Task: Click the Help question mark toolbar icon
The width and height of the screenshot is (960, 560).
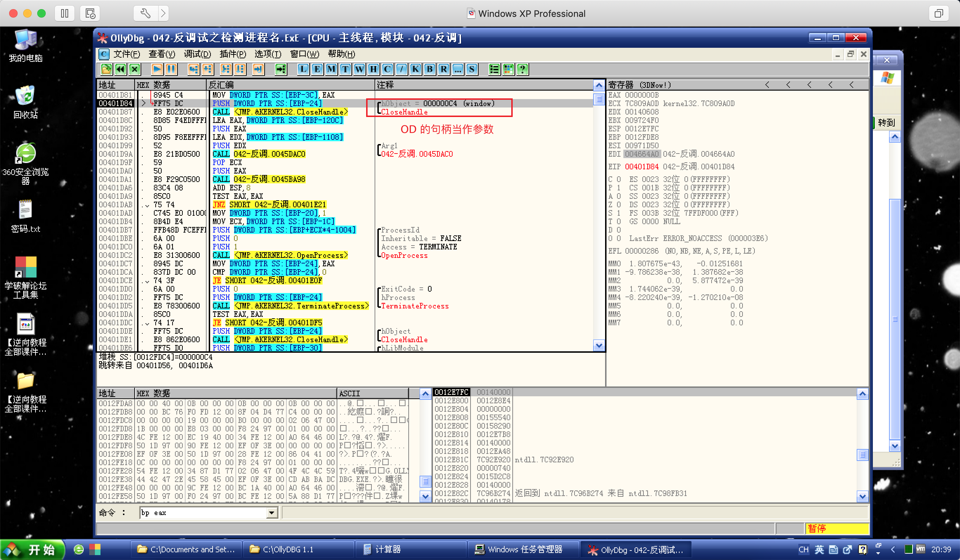Action: click(x=522, y=69)
